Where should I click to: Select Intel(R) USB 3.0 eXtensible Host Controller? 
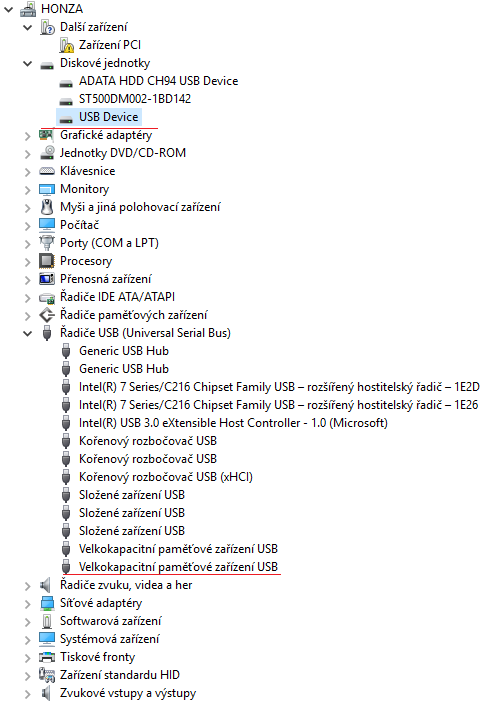(x=233, y=423)
